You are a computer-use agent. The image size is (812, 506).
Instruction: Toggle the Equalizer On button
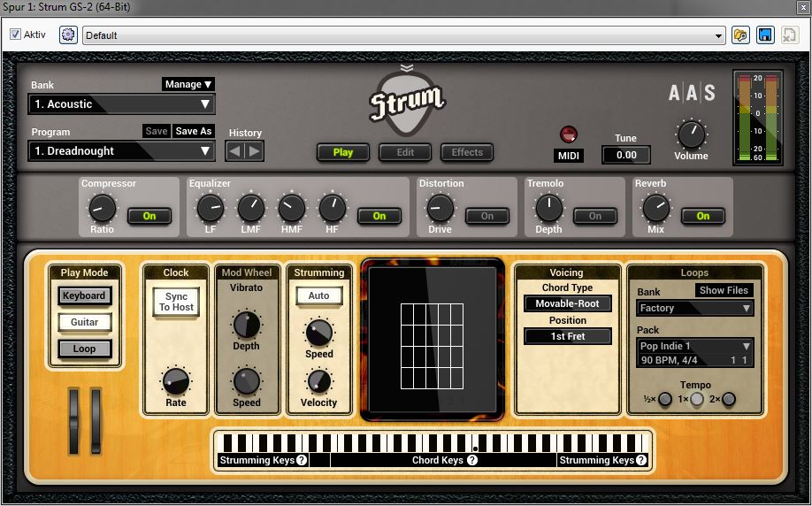click(x=379, y=216)
